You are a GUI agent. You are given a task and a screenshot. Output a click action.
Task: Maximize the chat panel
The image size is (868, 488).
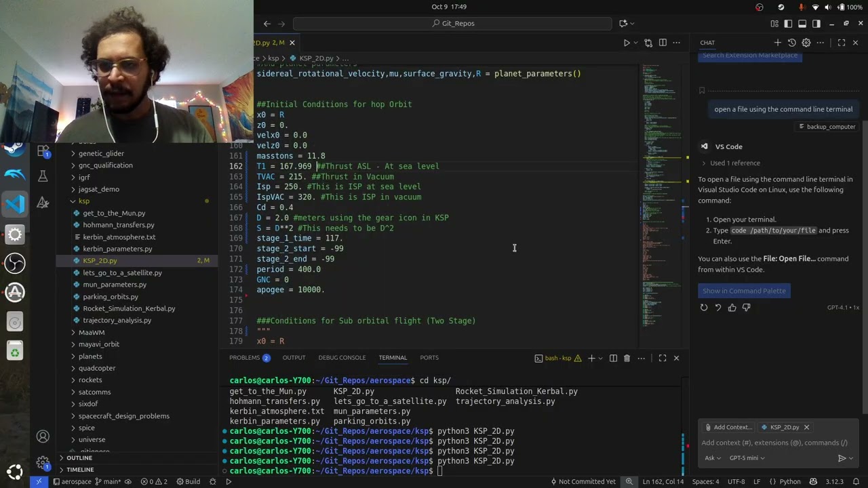842,43
